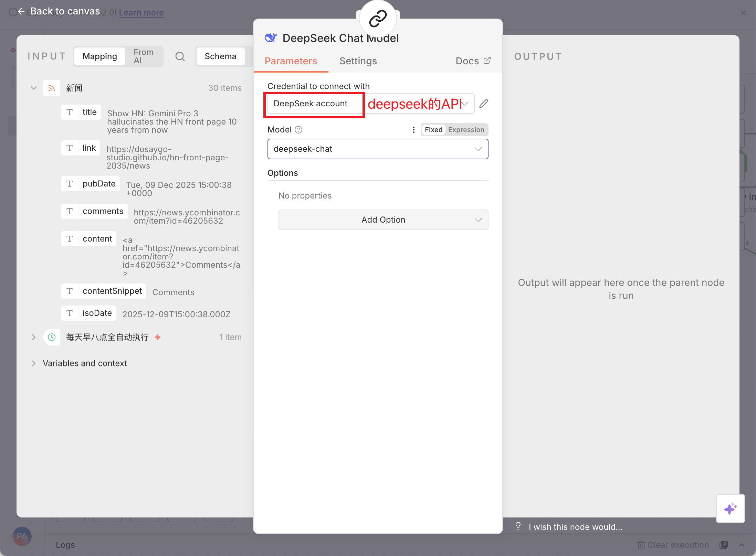Collapse the 新闻 node input tree
Image resolution: width=756 pixels, height=556 pixels.
(34, 88)
